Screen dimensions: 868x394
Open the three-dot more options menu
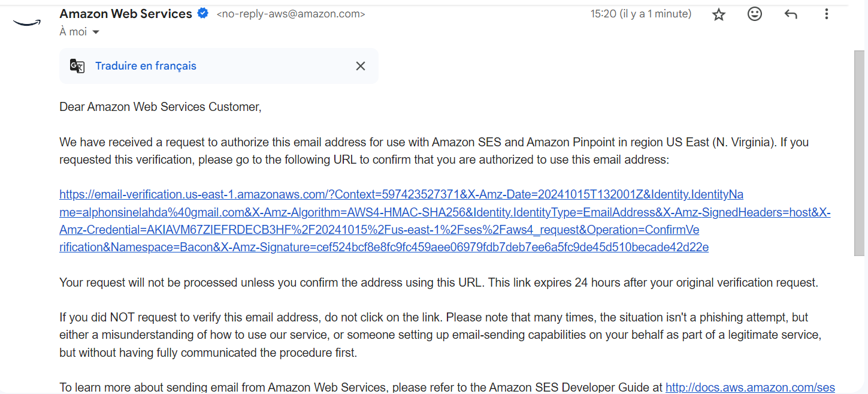coord(827,14)
